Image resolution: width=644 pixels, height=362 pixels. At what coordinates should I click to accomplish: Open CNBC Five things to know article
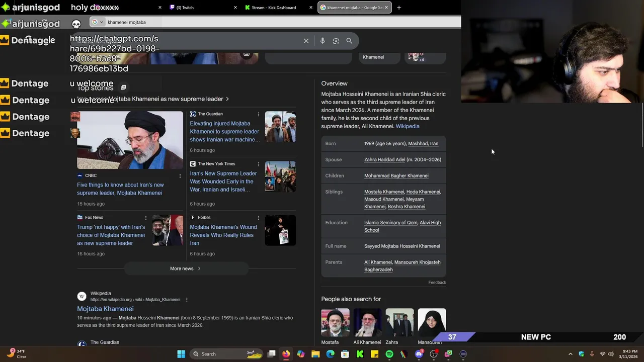tap(120, 189)
